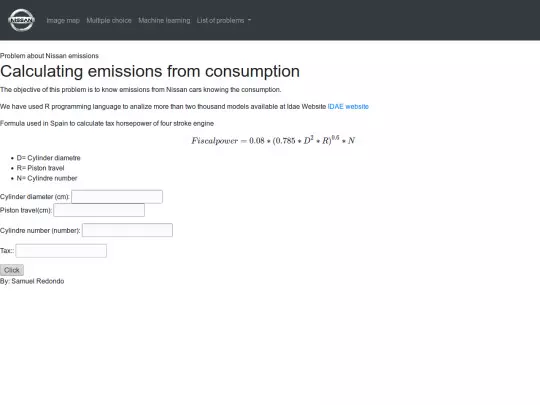Focus the Cylindre number input field
The width and height of the screenshot is (540, 405).
127,230
